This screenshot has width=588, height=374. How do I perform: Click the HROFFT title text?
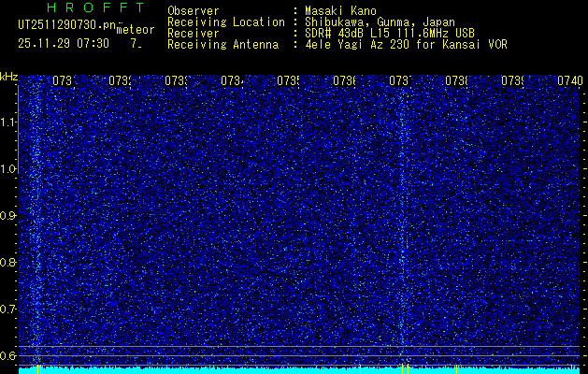pyautogui.click(x=96, y=7)
